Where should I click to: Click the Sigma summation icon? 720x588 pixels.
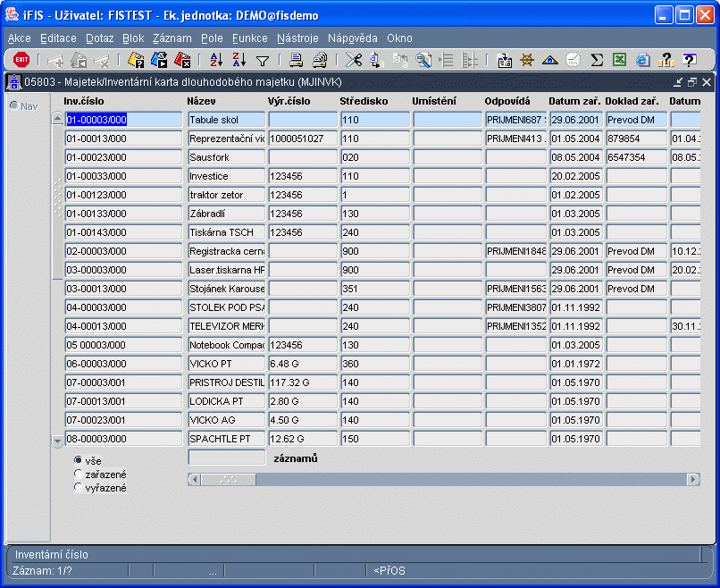[x=597, y=60]
